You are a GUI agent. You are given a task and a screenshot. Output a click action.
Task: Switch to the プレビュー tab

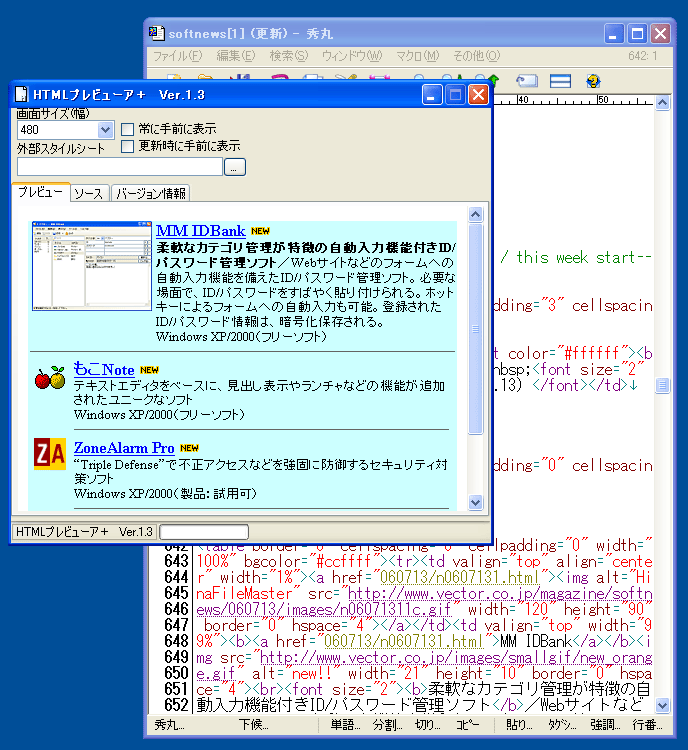(x=41, y=192)
